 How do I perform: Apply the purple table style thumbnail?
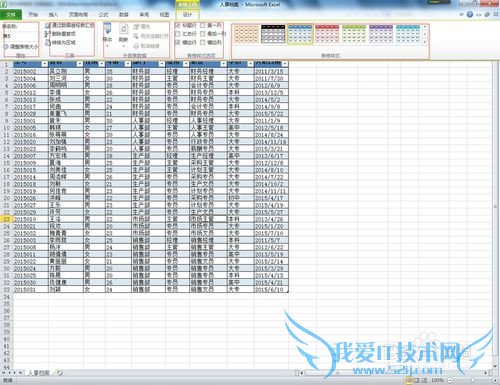coord(381,34)
